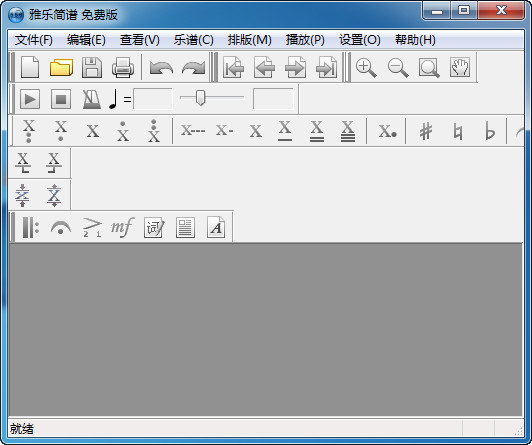Toggle the metronome
Image resolution: width=532 pixels, height=445 pixels.
coord(92,99)
